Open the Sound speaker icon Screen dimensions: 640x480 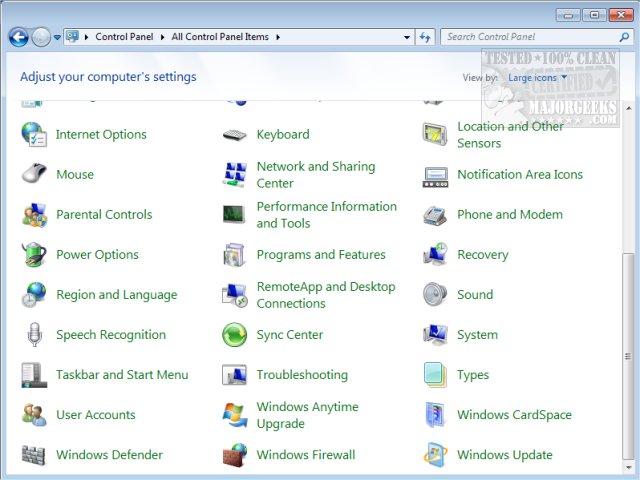(435, 294)
